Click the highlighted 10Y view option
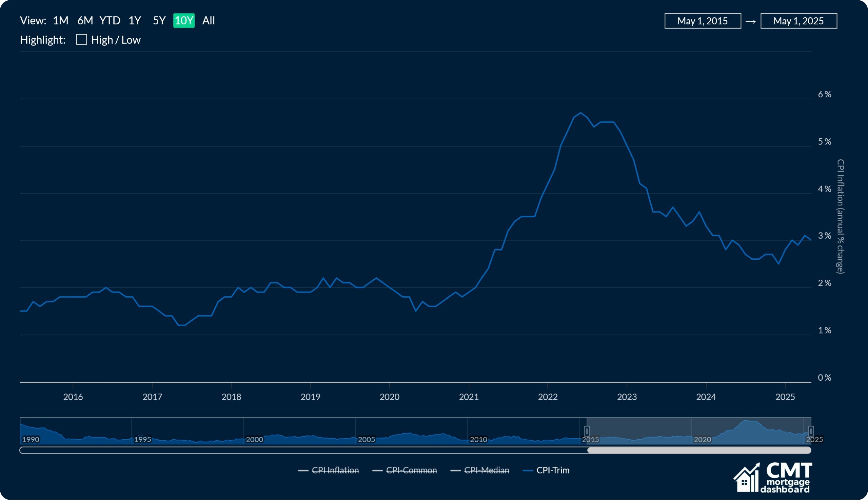The image size is (868, 500). pos(184,21)
